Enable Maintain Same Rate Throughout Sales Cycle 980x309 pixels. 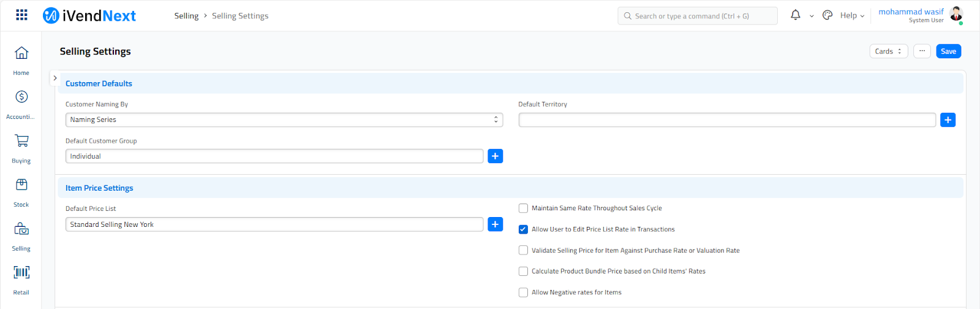coord(523,208)
